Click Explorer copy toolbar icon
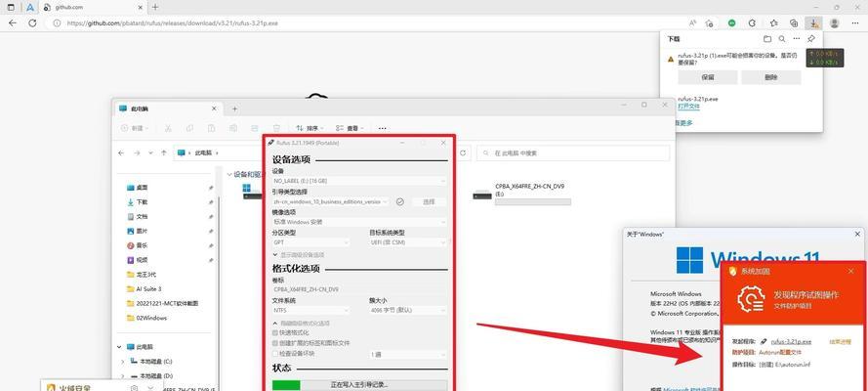The image size is (868, 391). pyautogui.click(x=189, y=128)
